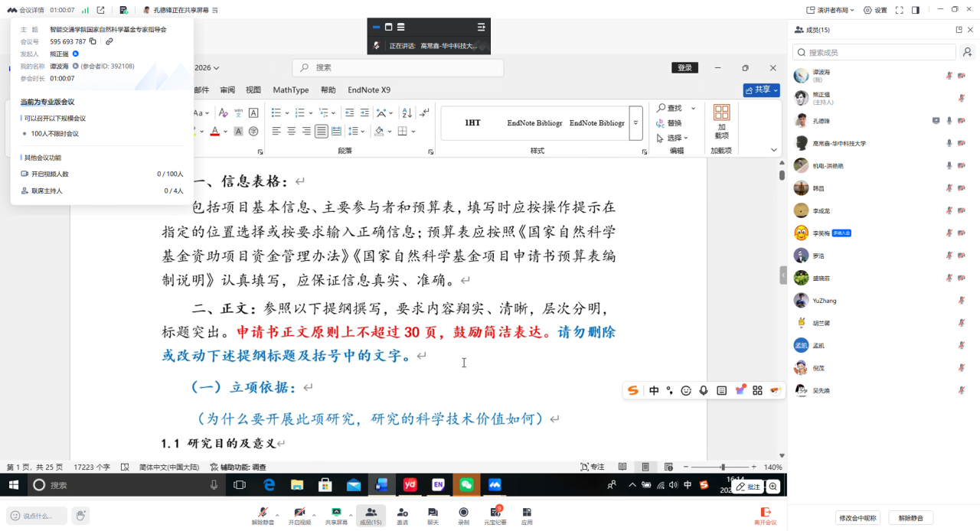This screenshot has width=980, height=531.
Task: Open the EndNote X9 ribbon tab
Action: 369,90
